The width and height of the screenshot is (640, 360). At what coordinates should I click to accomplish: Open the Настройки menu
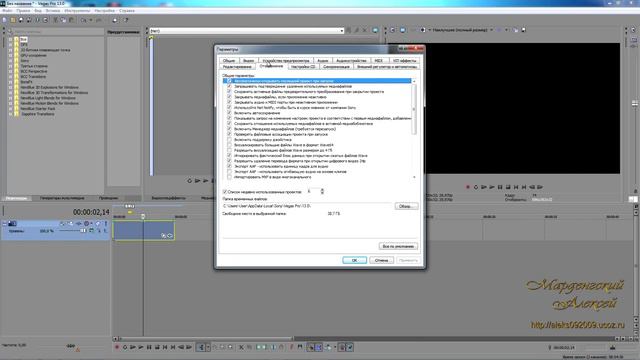(104, 11)
